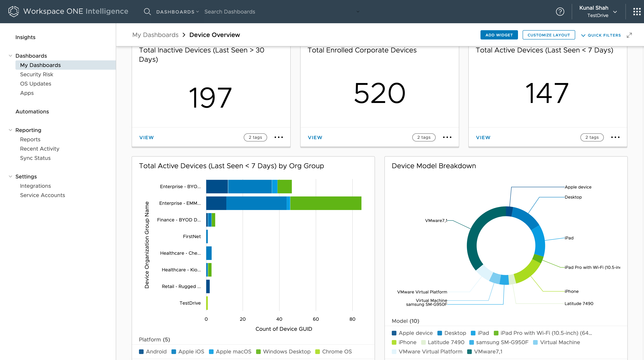Open the OS Updates dashboard
Image resolution: width=644 pixels, height=360 pixels.
tap(36, 83)
